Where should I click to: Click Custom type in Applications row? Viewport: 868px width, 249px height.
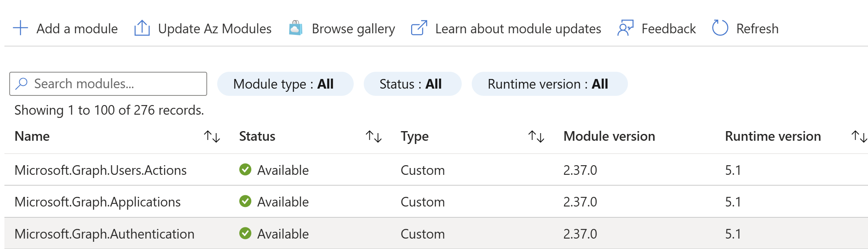[423, 202]
